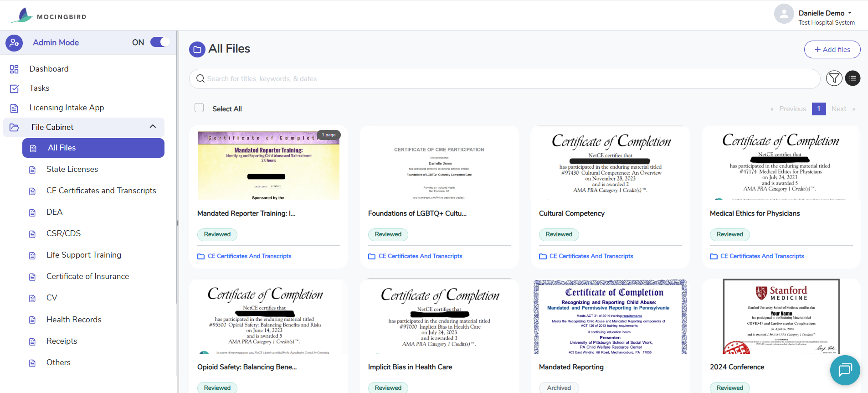The height and width of the screenshot is (393, 868).
Task: Click the Mocingbird logo
Action: (x=48, y=16)
